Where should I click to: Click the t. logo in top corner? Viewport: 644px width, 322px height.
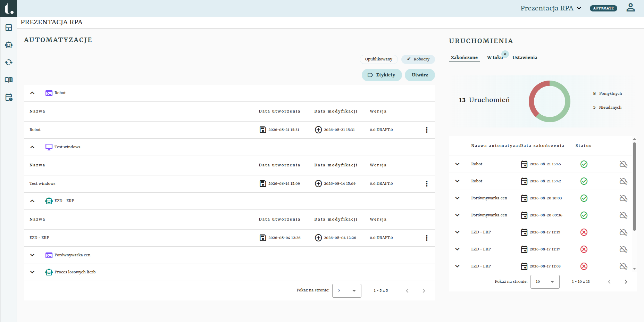pos(8,8)
